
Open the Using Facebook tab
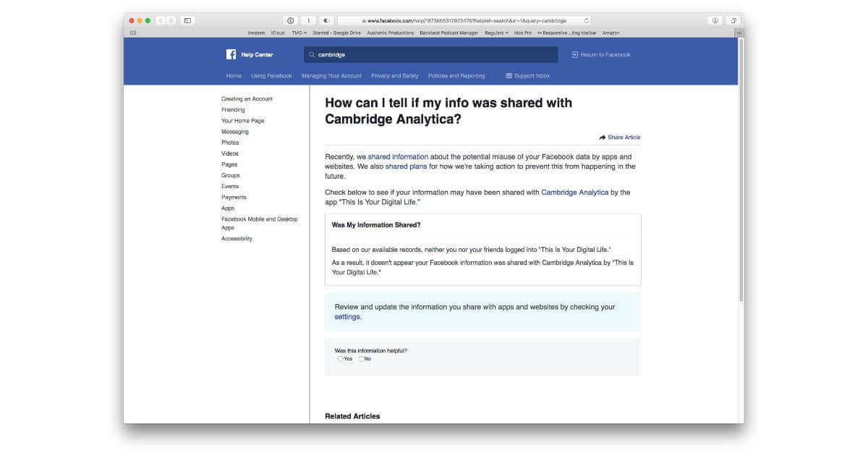coord(271,75)
